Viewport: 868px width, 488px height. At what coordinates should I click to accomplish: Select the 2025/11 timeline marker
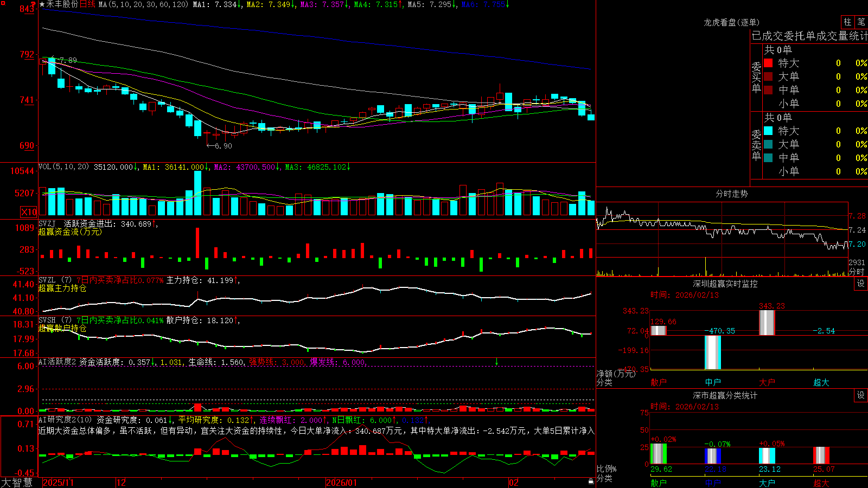(x=58, y=483)
